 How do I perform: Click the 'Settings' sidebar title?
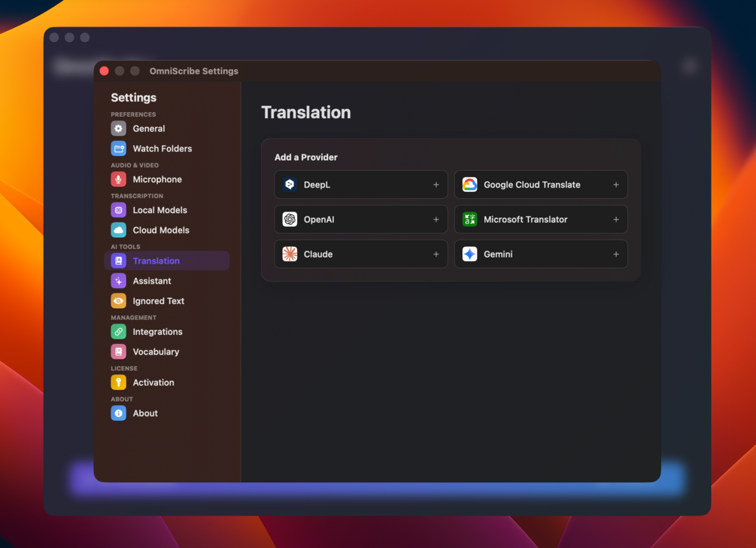coord(134,97)
